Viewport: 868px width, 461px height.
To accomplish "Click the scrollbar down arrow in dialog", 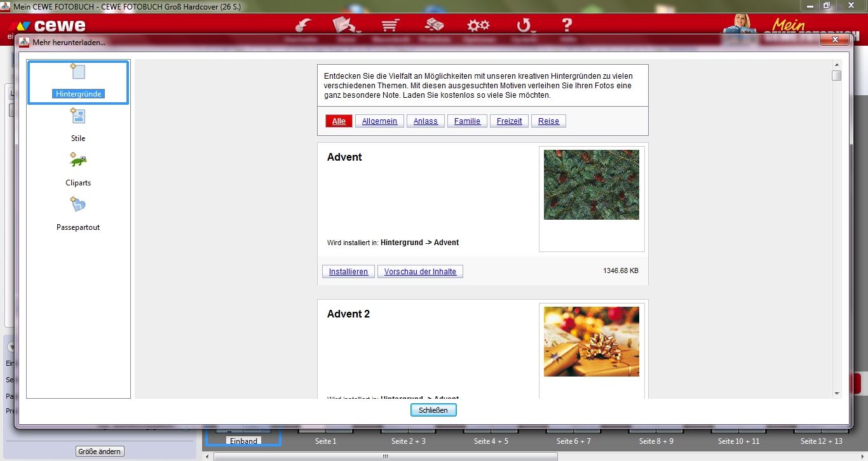I will point(837,393).
